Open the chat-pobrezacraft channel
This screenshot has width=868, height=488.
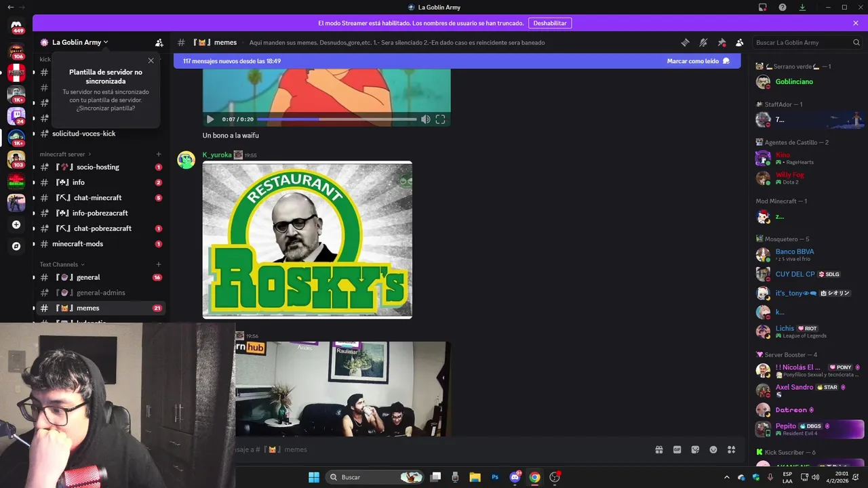pyautogui.click(x=101, y=228)
